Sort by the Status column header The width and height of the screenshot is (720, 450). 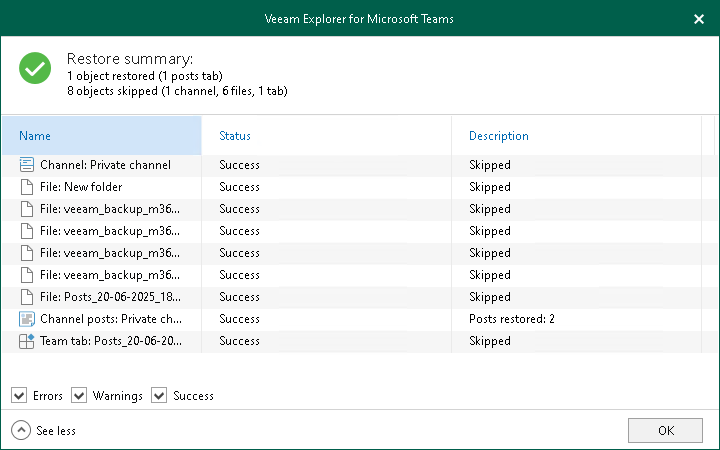[x=235, y=136]
